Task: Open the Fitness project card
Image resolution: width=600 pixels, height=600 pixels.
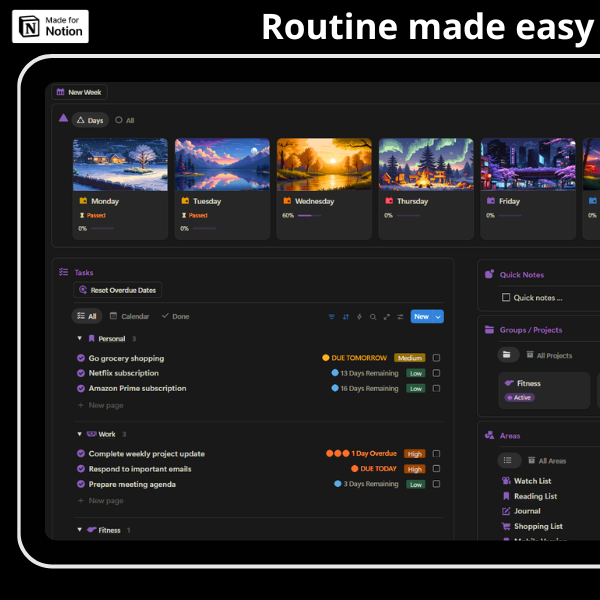Action: pos(544,390)
